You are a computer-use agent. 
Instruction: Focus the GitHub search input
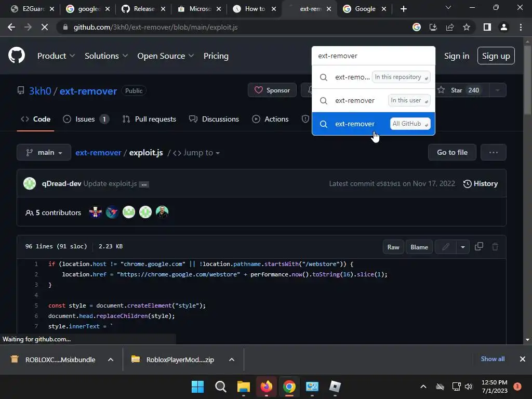[373, 56]
